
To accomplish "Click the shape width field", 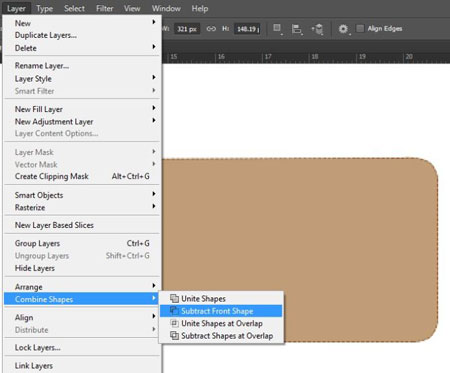I will pos(187,29).
